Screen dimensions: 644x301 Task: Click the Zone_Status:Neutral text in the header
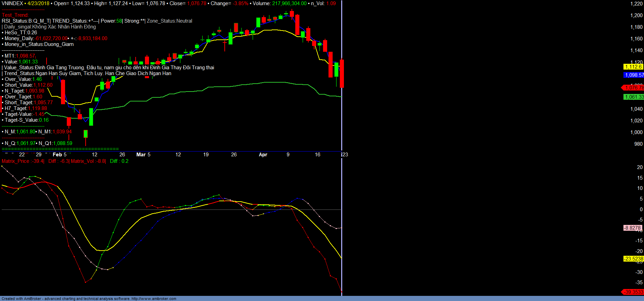pyautogui.click(x=170, y=21)
